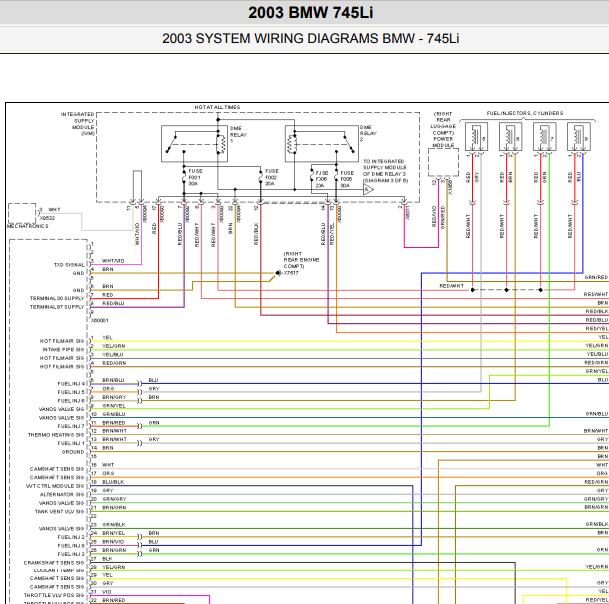Click the vertical "ORN/RED" wire label

443,218
